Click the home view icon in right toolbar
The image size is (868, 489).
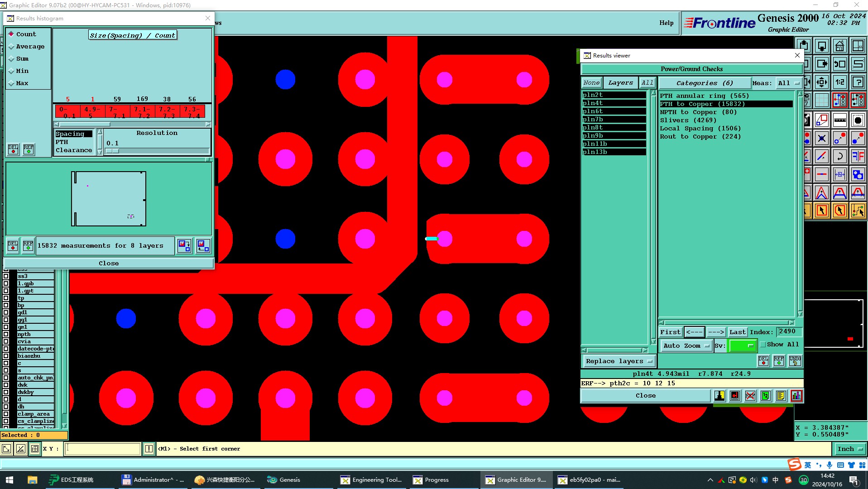pyautogui.click(x=839, y=46)
